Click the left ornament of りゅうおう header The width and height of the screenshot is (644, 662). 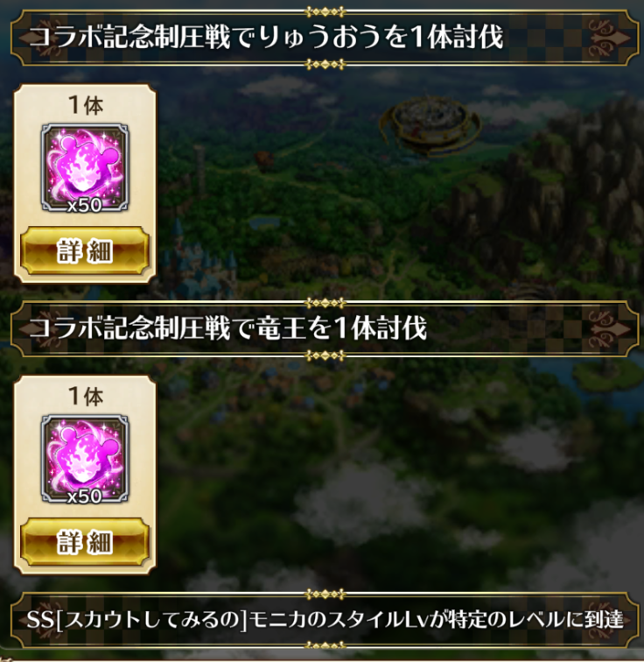38,38
